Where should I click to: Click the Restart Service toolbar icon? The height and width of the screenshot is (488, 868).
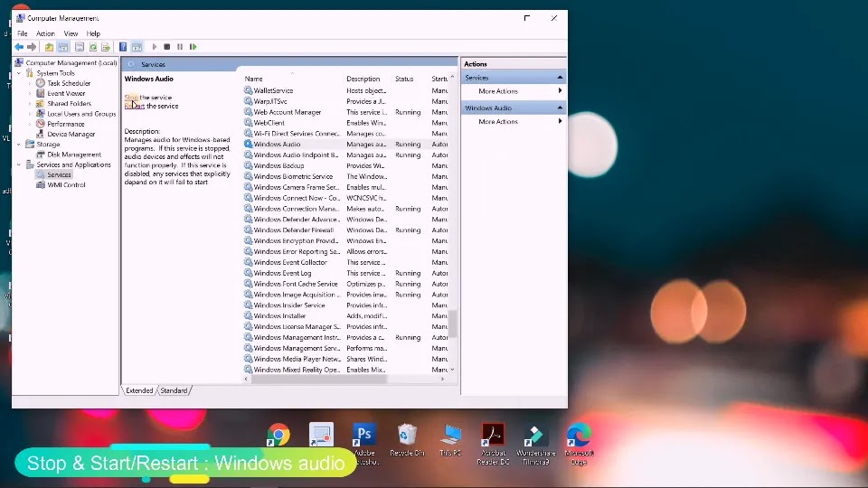193,47
